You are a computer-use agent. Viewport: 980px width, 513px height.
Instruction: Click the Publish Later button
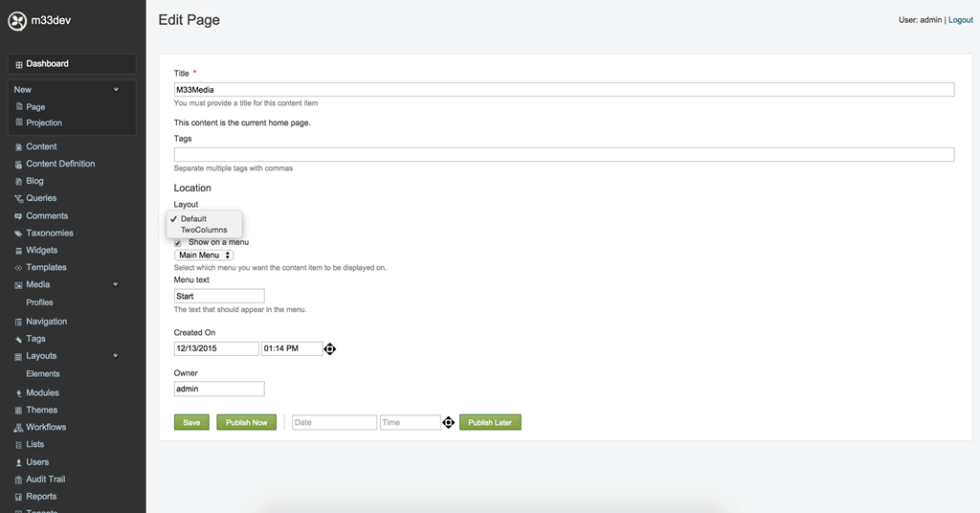click(490, 422)
